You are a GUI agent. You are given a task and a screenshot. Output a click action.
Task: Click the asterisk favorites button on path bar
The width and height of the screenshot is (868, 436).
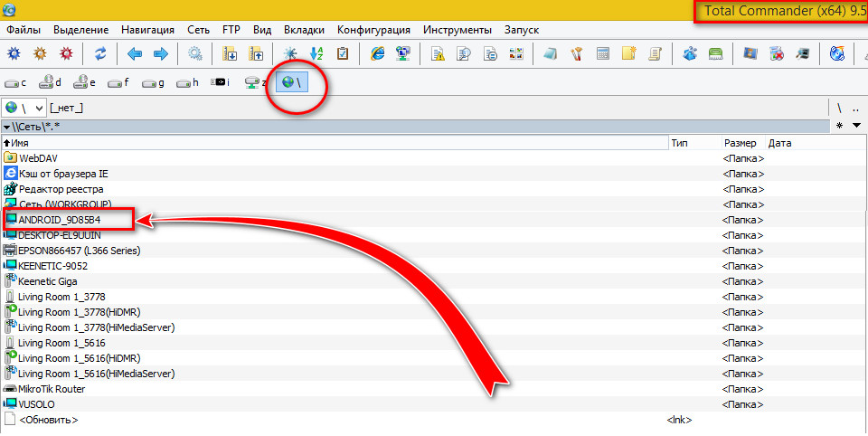[840, 127]
